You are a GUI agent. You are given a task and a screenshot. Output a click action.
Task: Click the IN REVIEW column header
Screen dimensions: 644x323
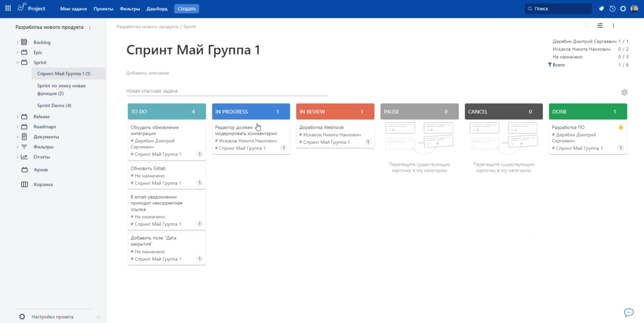[335, 112]
